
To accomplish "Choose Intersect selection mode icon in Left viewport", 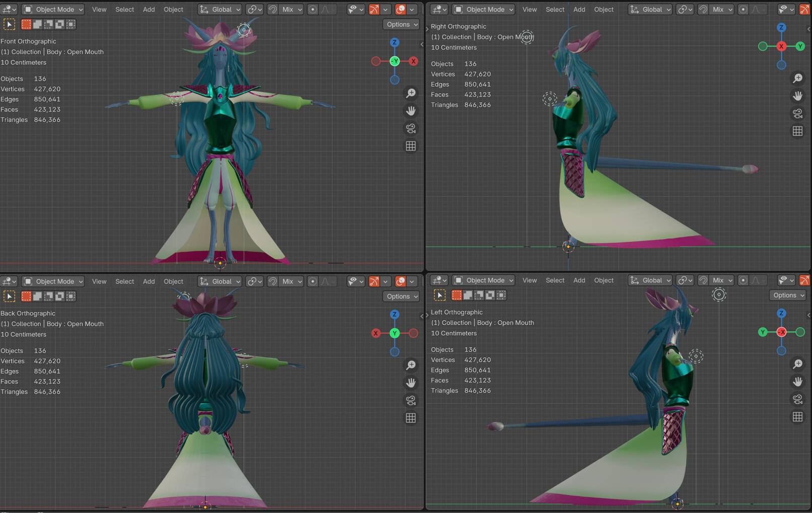I will pos(501,296).
